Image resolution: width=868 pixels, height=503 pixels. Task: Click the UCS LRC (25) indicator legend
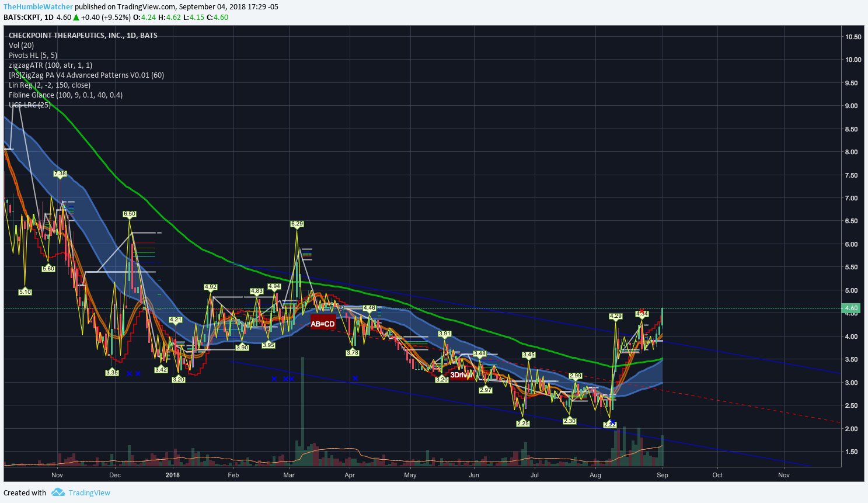(30, 105)
